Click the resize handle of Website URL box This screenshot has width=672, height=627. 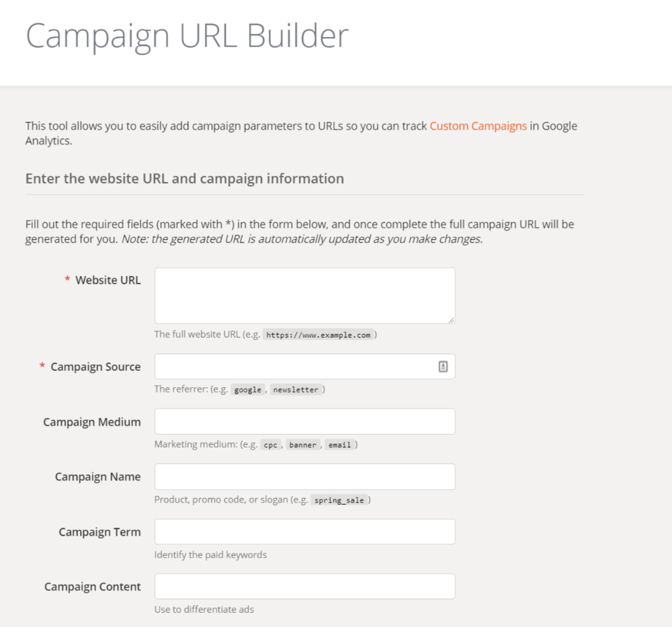[x=451, y=320]
